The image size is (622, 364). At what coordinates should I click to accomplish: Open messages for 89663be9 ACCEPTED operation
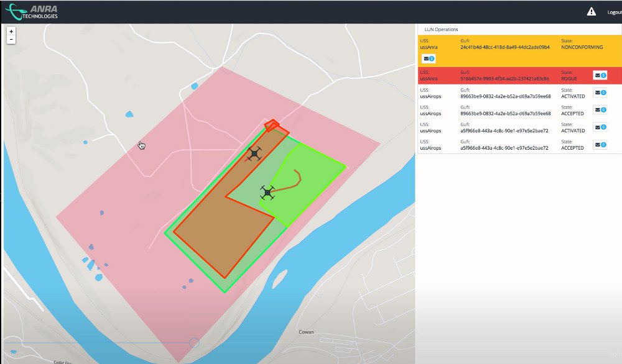click(600, 110)
